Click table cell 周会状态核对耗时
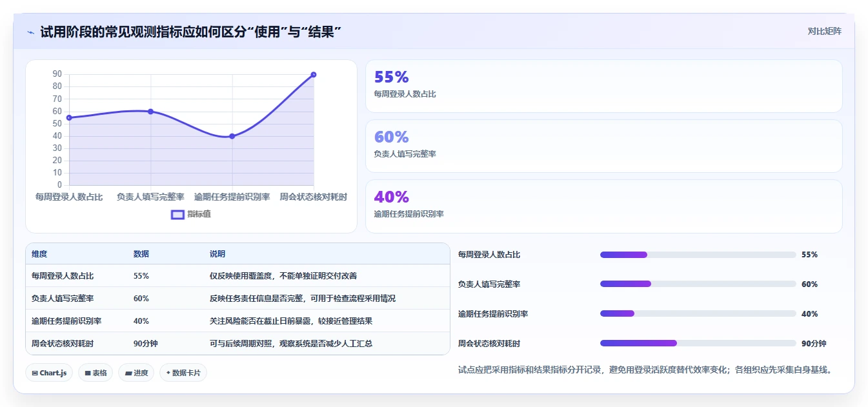 63,344
